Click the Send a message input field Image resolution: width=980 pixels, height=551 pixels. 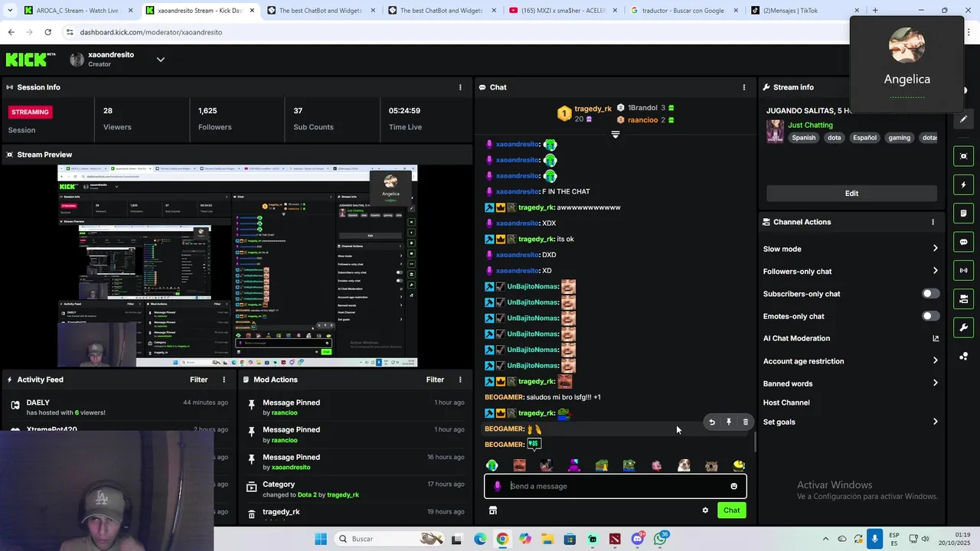click(616, 486)
